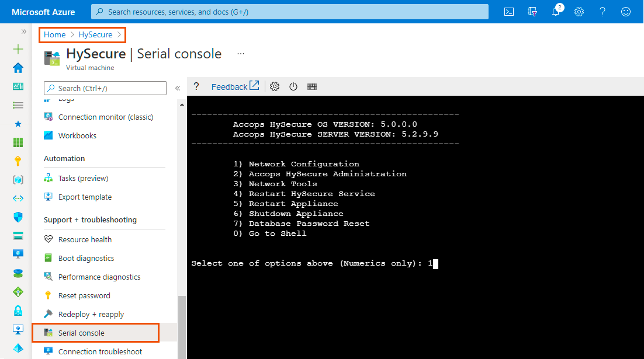Open All services list icon
Image resolution: width=644 pixels, height=359 pixels.
pyautogui.click(x=18, y=106)
